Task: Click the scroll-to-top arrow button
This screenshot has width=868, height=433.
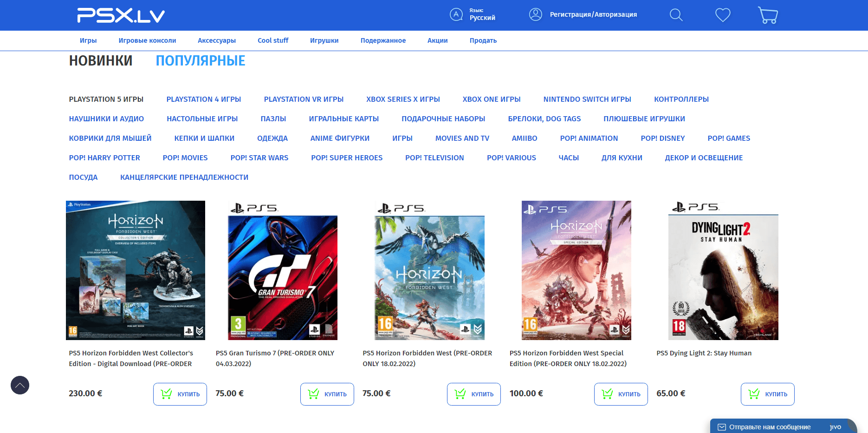Action: tap(20, 385)
